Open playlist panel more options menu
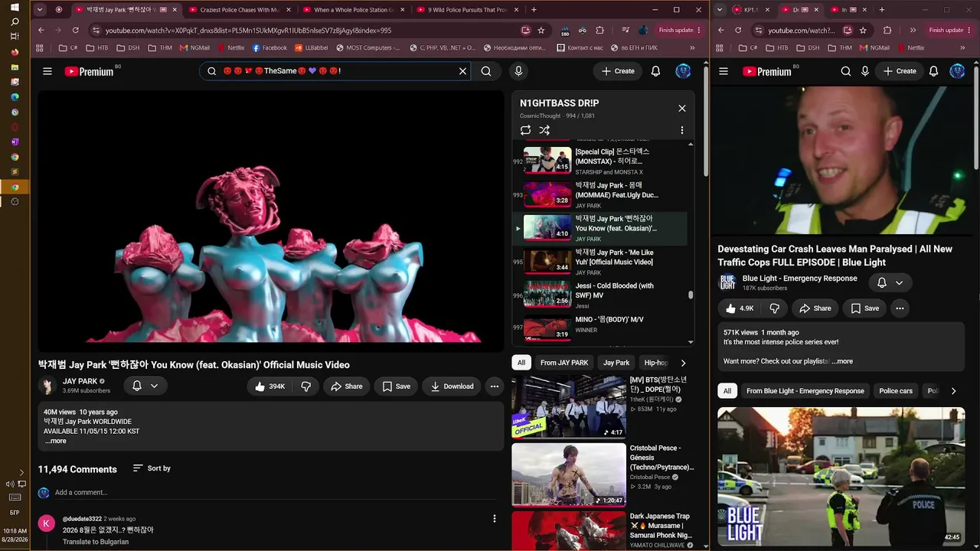This screenshot has width=980, height=551. tap(682, 130)
